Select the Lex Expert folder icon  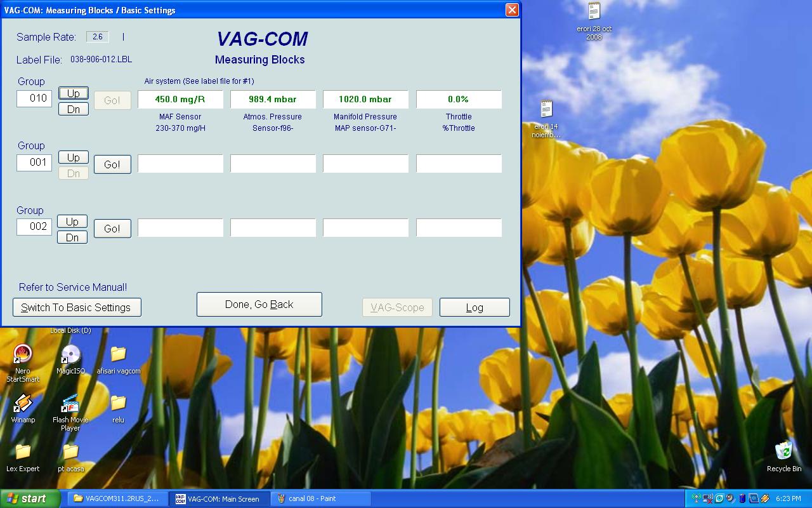[23, 453]
